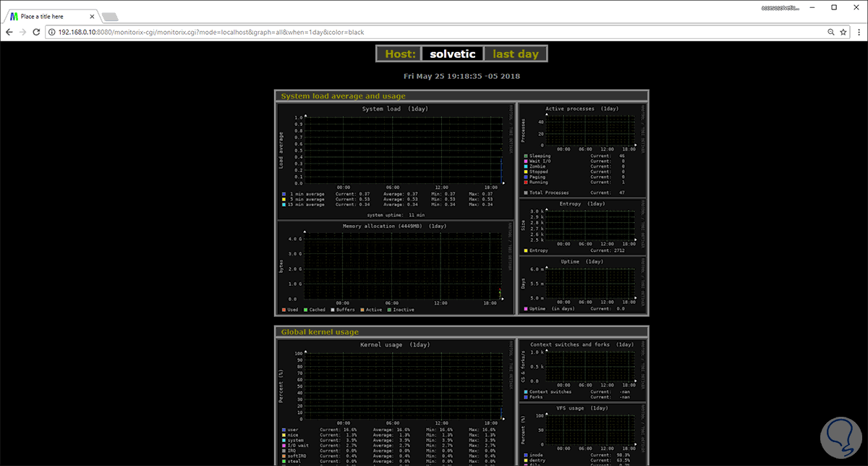
Task: Click the 'Used' memory legend entry
Action: [x=290, y=310]
